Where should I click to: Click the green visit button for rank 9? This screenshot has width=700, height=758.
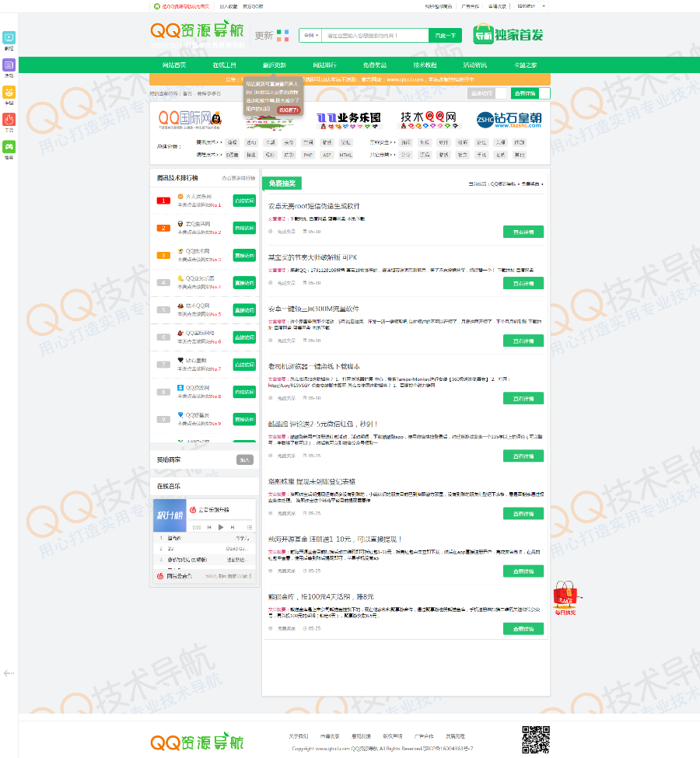coord(244,419)
